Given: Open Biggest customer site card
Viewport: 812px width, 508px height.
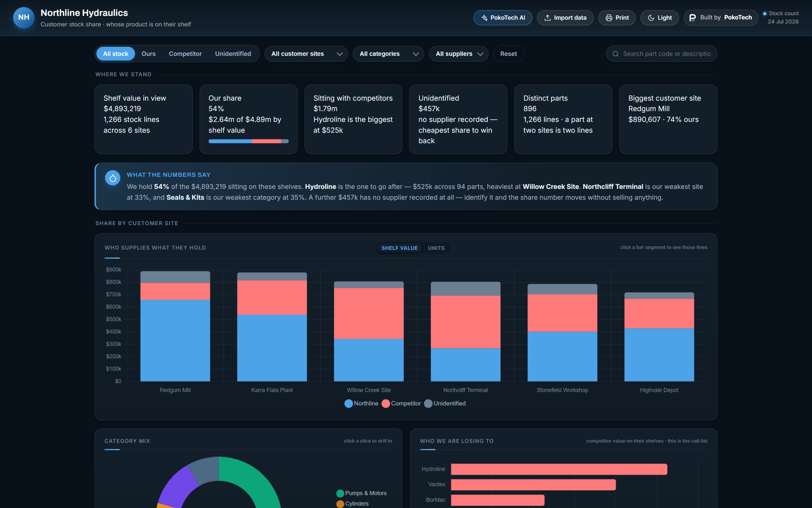Looking at the screenshot, I should (x=668, y=119).
